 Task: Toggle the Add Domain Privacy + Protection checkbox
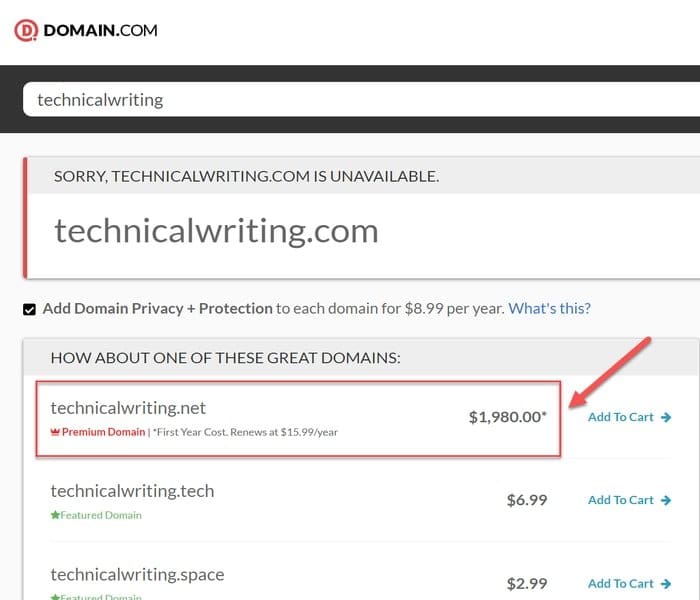[x=30, y=309]
